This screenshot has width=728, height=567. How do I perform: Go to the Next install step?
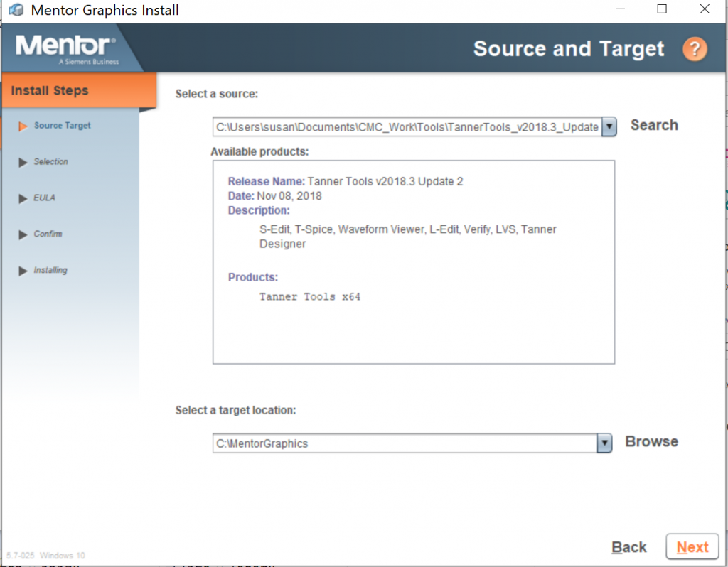pyautogui.click(x=692, y=546)
